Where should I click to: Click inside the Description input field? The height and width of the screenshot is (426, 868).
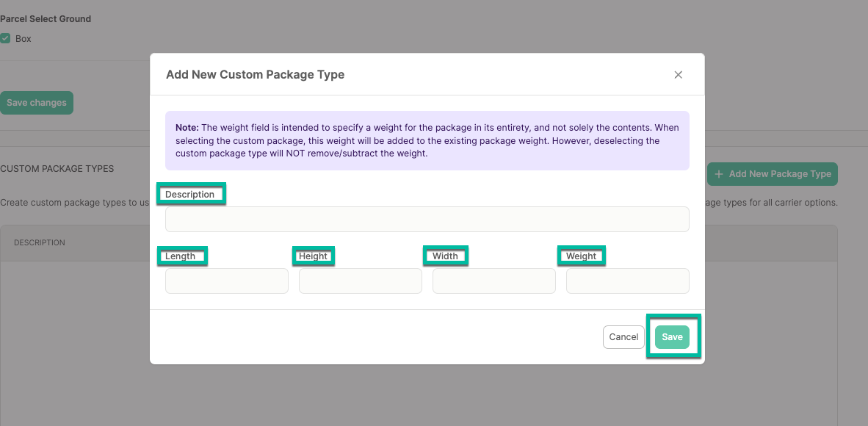click(427, 219)
